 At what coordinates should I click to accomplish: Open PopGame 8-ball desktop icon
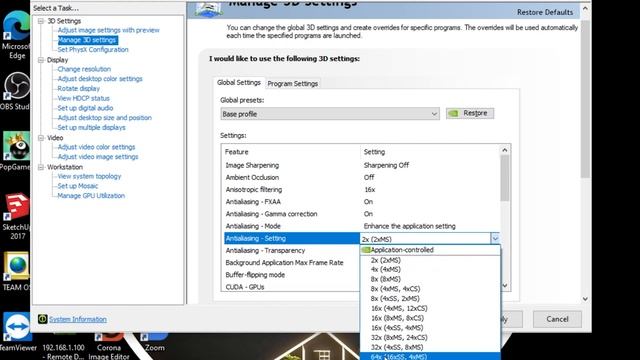click(x=16, y=151)
